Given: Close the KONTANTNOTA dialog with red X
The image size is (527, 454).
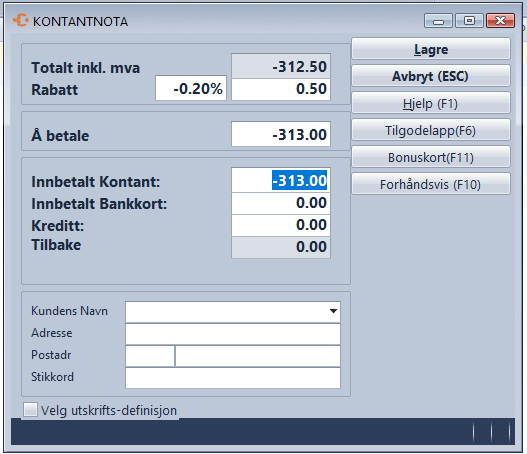Looking at the screenshot, I should point(500,21).
